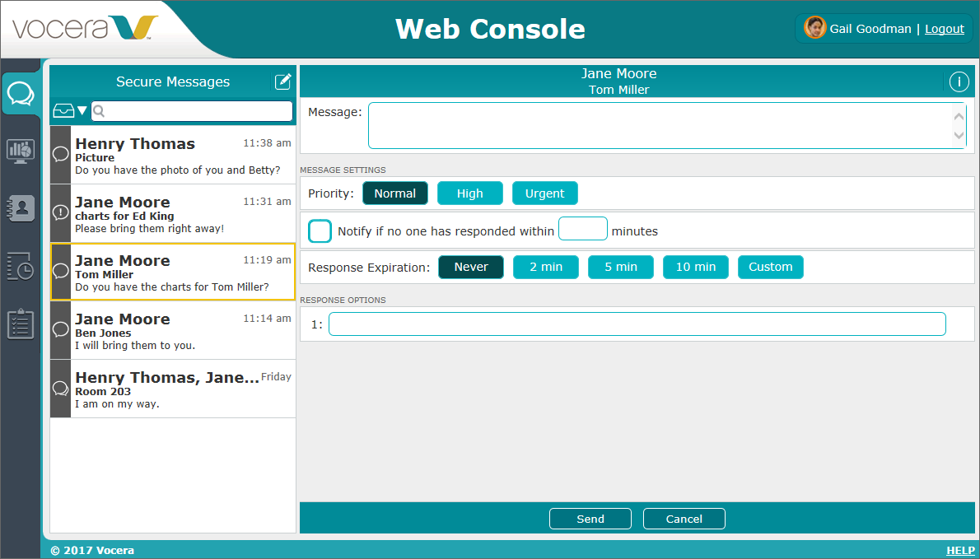Click the Logout link
980x559 pixels.
[x=945, y=29]
